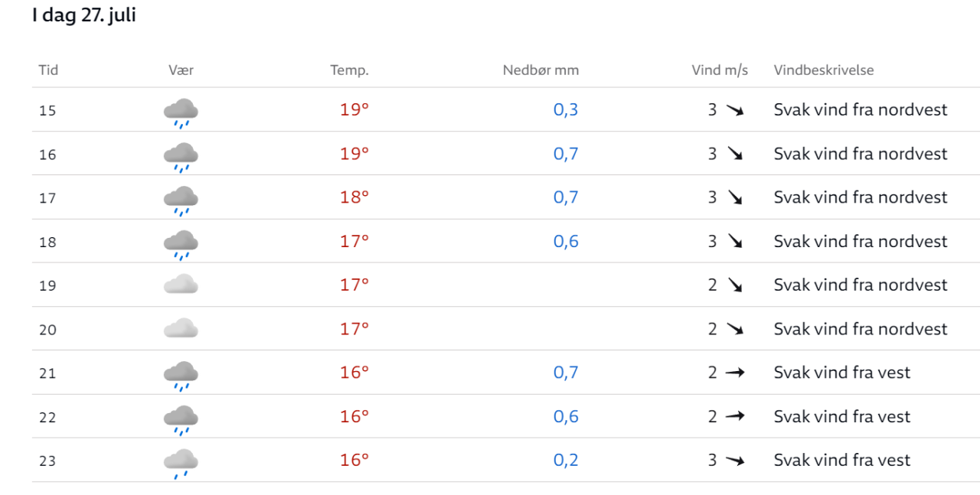Click the northwest wind arrow for hour 18

click(x=735, y=242)
